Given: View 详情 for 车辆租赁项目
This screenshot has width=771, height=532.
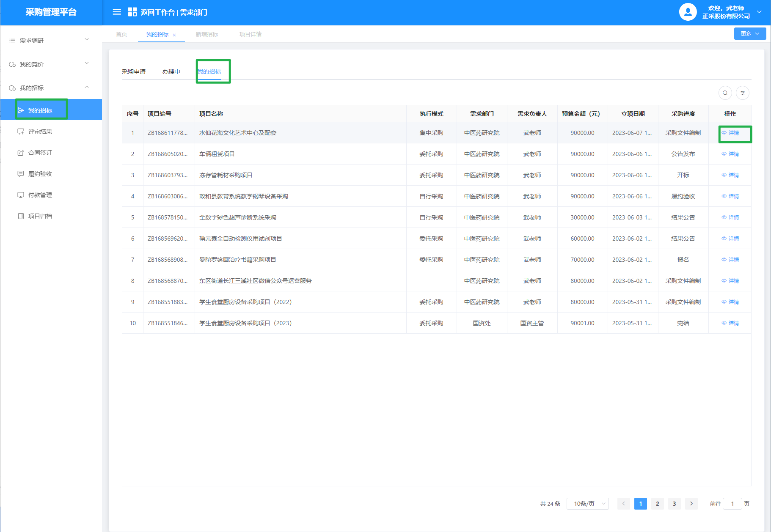Looking at the screenshot, I should (730, 154).
